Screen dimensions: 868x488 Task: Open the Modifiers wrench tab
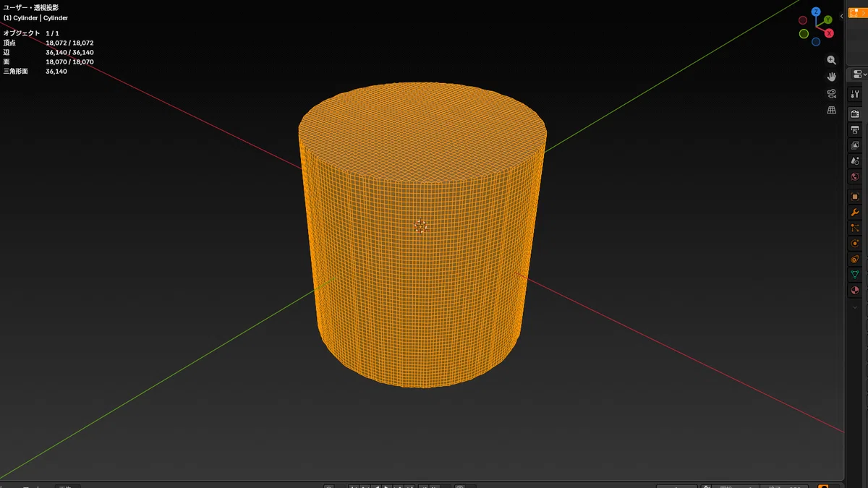[x=855, y=213]
